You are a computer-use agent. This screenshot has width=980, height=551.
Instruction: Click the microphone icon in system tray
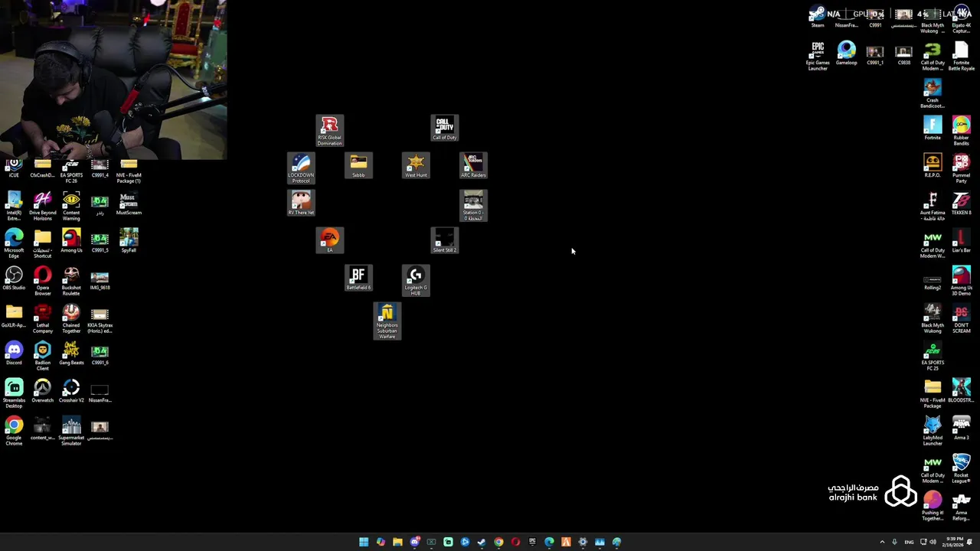894,542
